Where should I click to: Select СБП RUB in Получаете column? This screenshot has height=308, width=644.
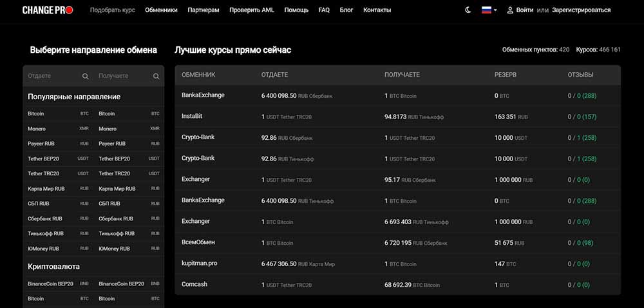point(129,204)
